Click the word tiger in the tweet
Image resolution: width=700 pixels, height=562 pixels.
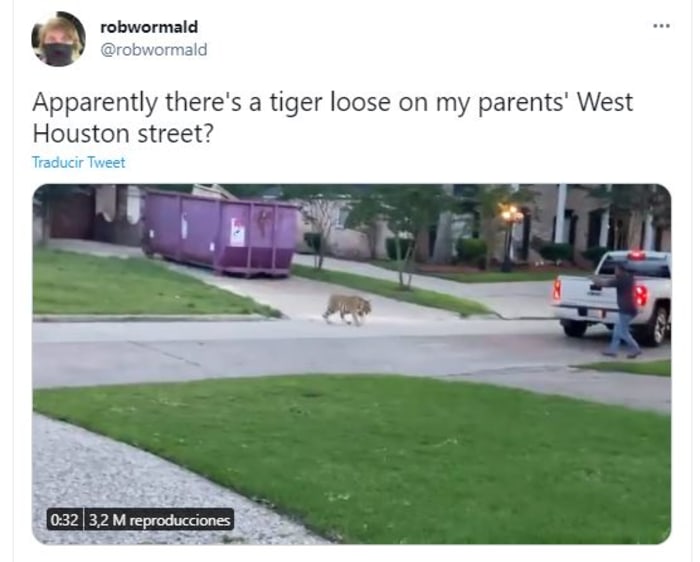coord(296,103)
